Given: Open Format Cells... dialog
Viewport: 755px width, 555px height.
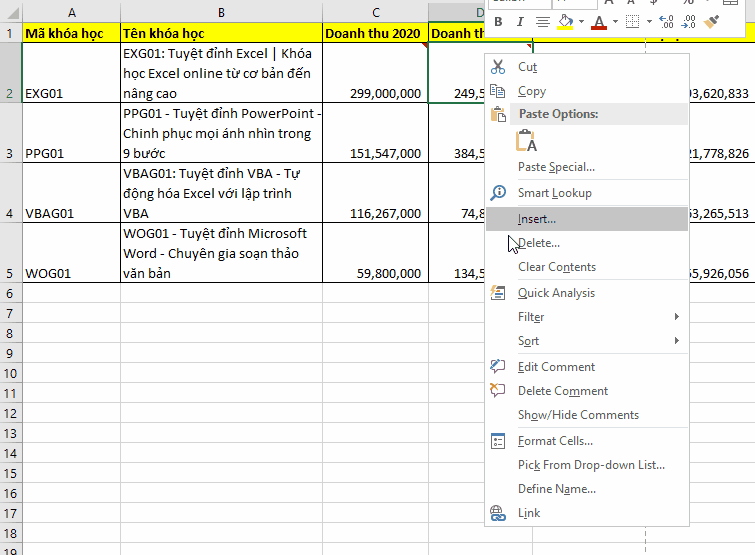Looking at the screenshot, I should 555,441.
